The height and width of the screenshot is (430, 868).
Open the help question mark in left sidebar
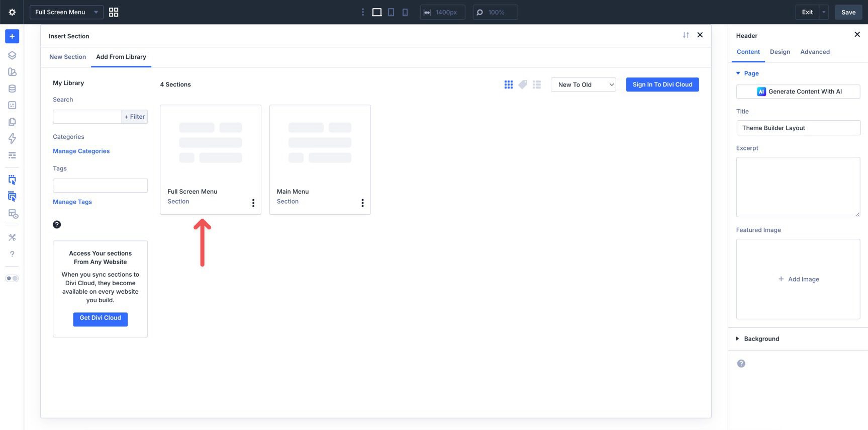[x=12, y=254]
